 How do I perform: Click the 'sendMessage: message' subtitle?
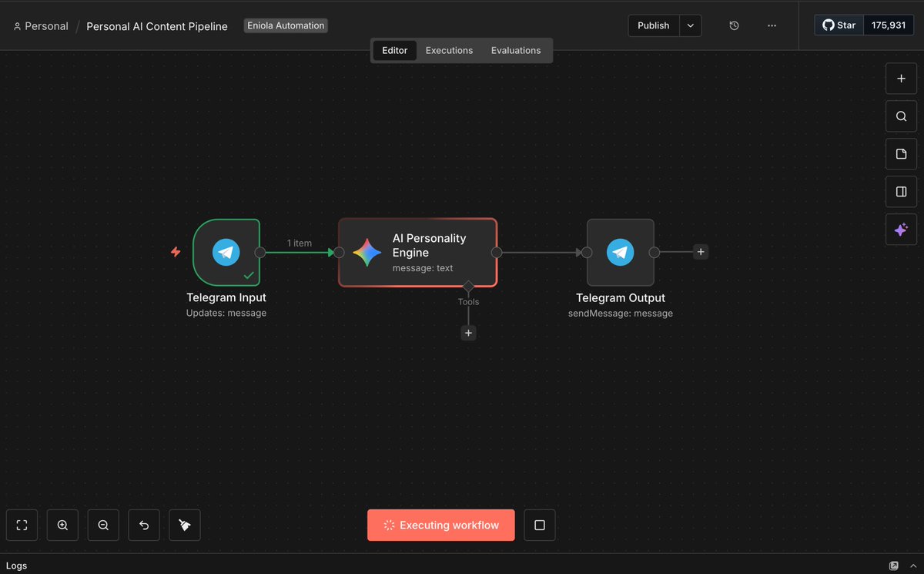[621, 314]
